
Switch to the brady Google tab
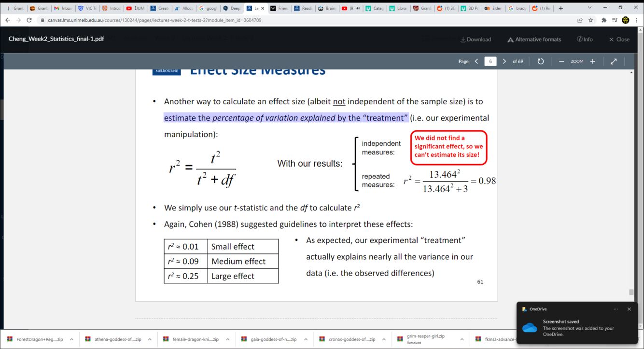[518, 8]
